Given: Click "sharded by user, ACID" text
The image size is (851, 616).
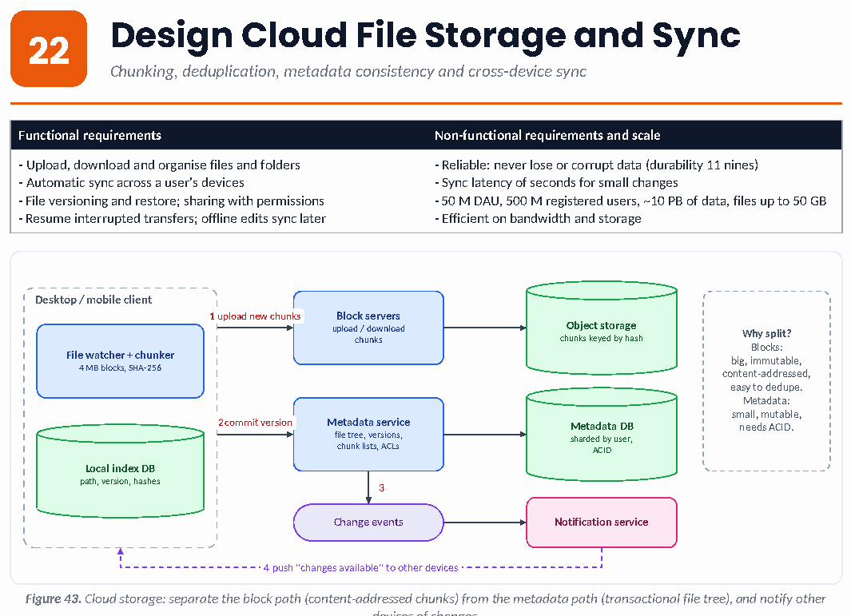Looking at the screenshot, I should [x=602, y=444].
